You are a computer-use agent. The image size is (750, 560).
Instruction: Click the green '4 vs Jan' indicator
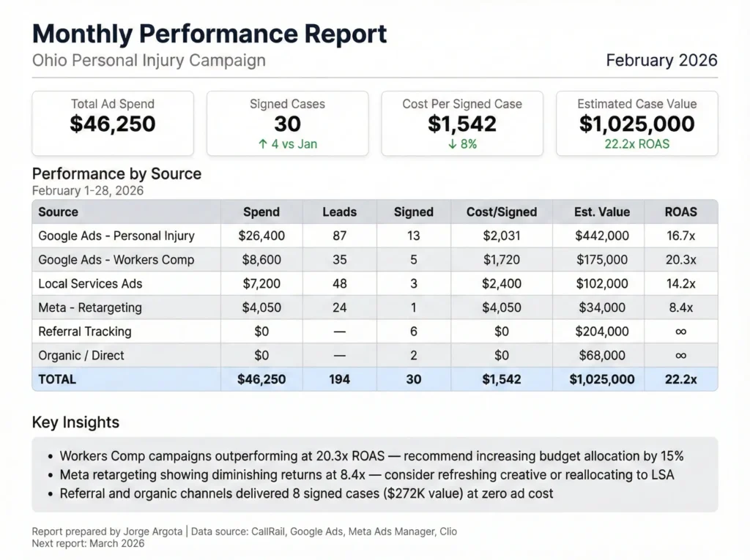(x=287, y=144)
